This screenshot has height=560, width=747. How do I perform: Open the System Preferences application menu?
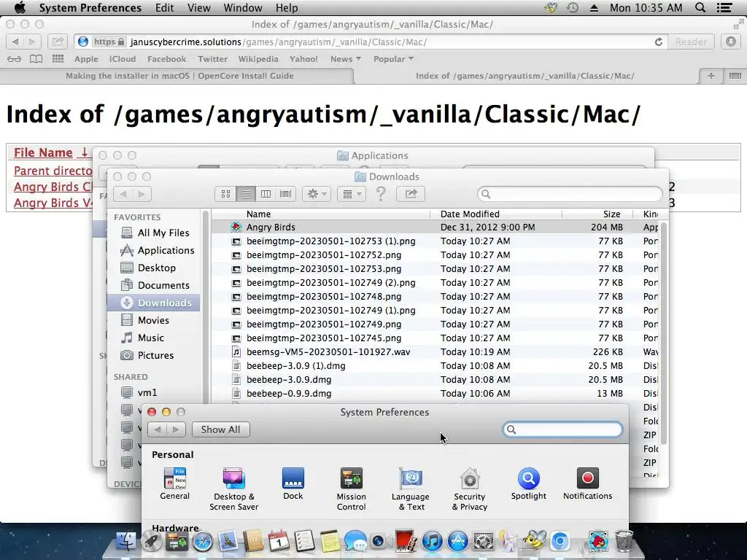[90, 7]
